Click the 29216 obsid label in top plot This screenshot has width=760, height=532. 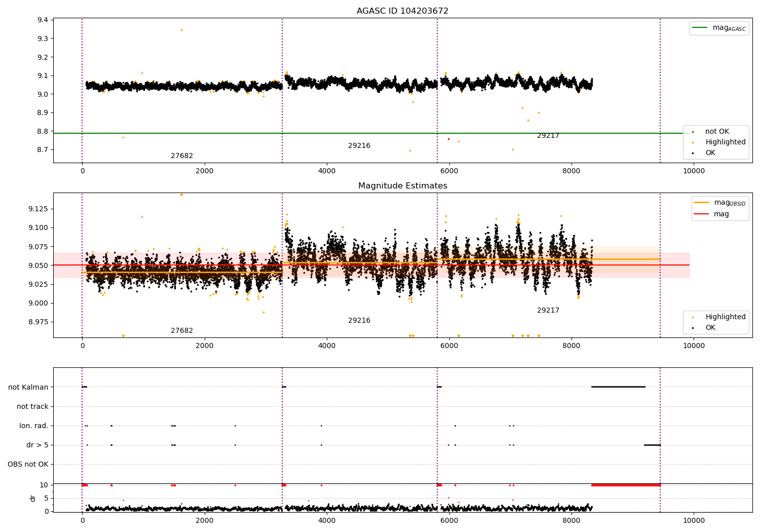point(359,146)
